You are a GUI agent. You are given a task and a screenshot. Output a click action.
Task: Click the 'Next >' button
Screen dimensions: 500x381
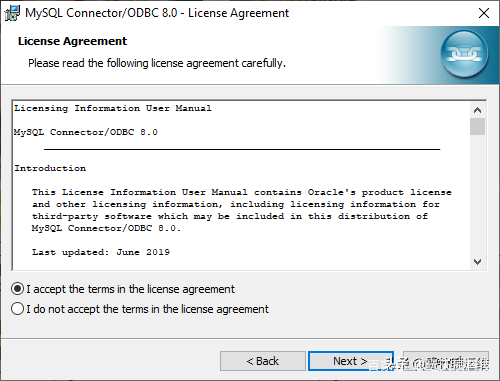[351, 361]
